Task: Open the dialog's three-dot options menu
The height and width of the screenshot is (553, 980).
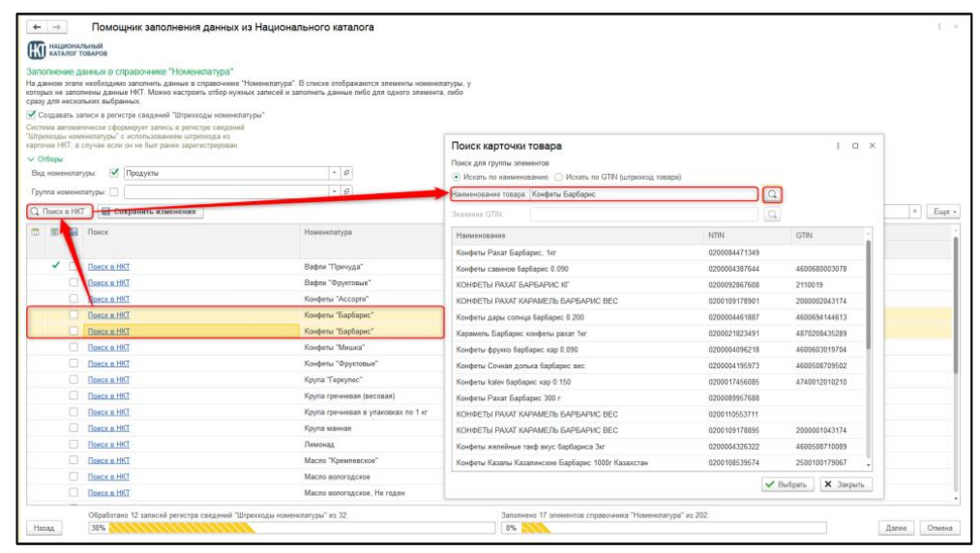Action: pyautogui.click(x=838, y=146)
